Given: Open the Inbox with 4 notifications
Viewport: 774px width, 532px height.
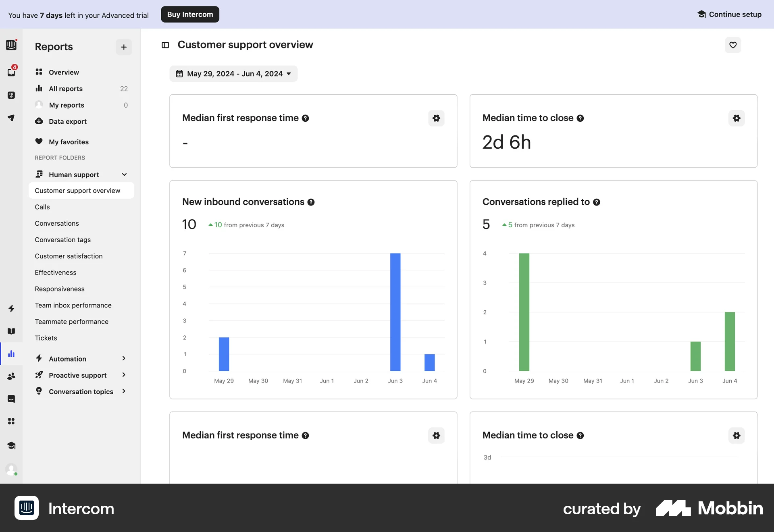Looking at the screenshot, I should point(11,72).
